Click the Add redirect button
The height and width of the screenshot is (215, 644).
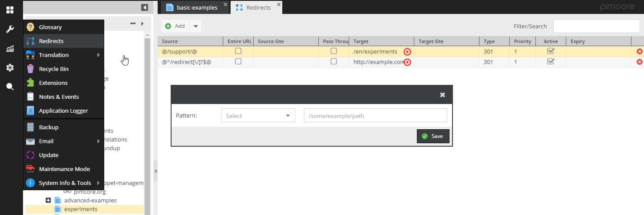[175, 26]
